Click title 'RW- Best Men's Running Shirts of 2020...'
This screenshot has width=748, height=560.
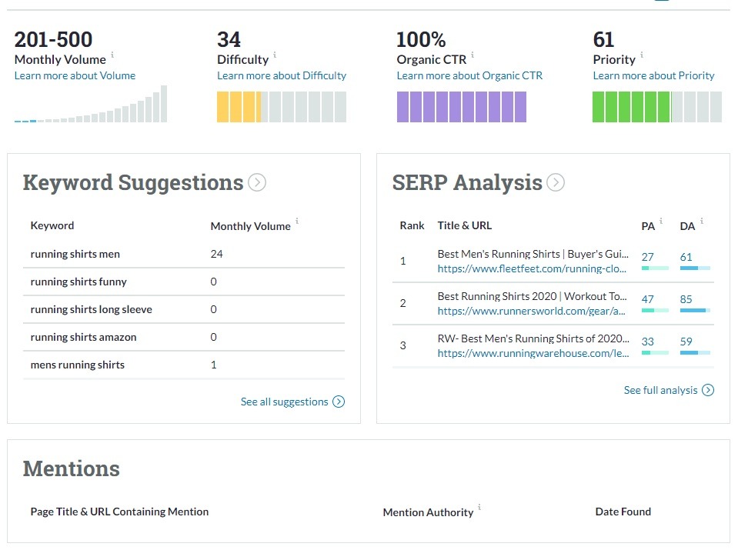coord(533,338)
